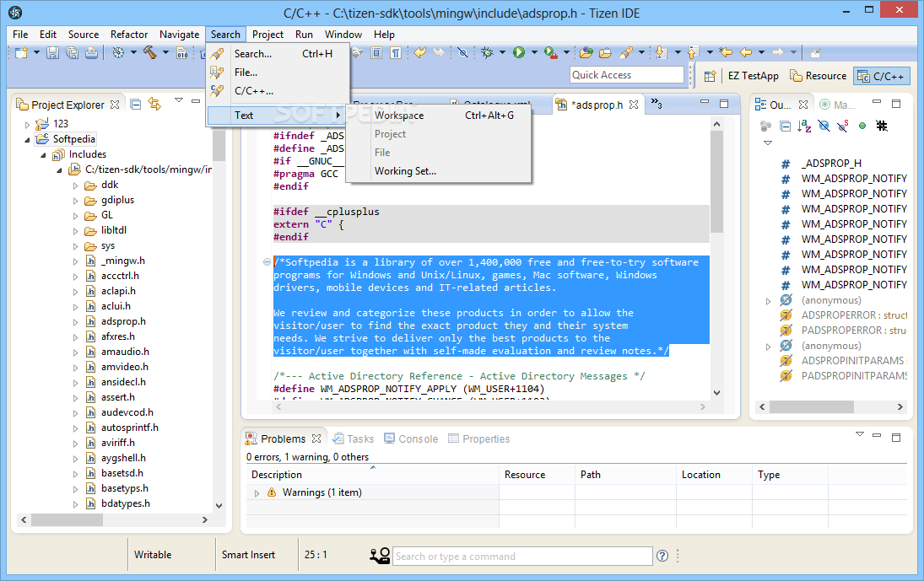Toggle Hide Fields in Outline panel
The width and height of the screenshot is (924, 581).
click(824, 126)
